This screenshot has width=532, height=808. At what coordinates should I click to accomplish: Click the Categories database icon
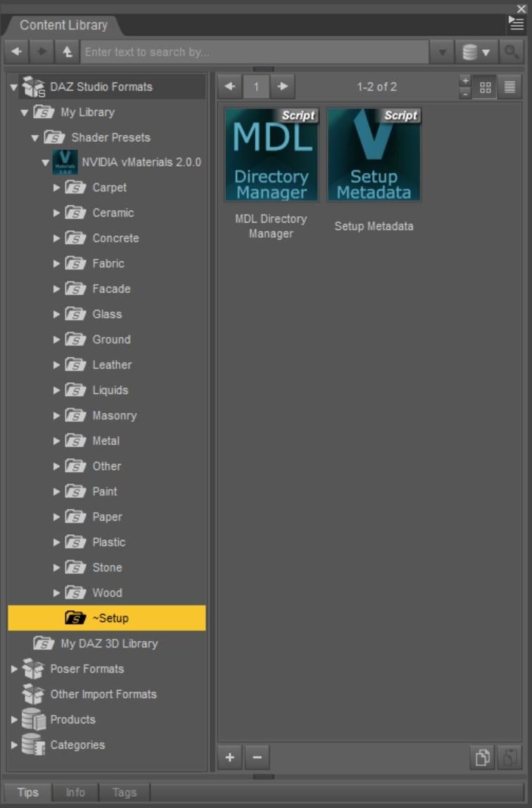[x=34, y=745]
